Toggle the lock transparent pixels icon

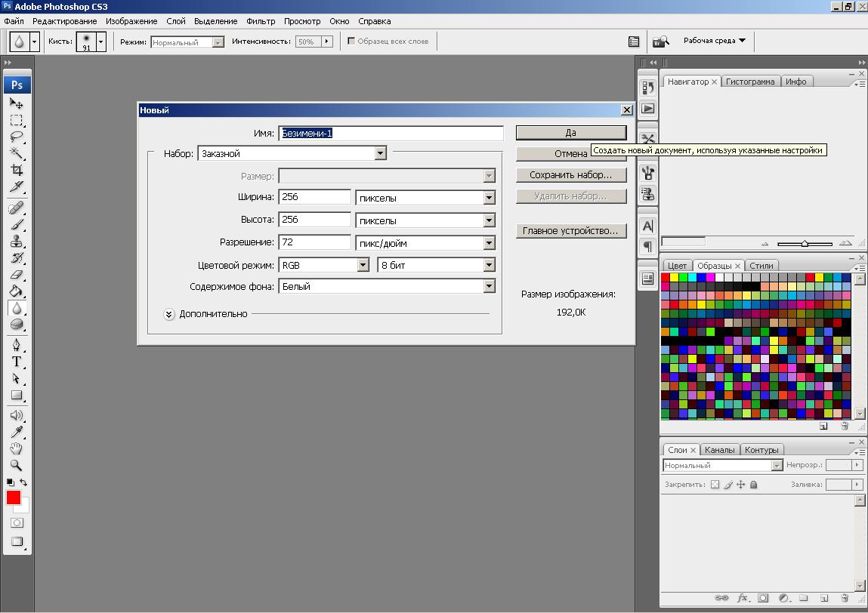click(x=715, y=485)
